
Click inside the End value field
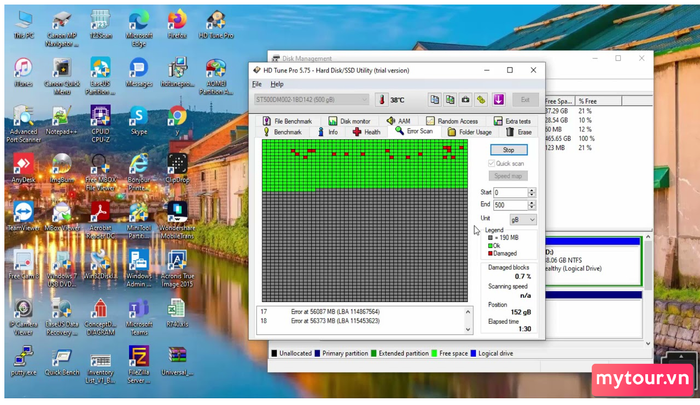click(510, 205)
